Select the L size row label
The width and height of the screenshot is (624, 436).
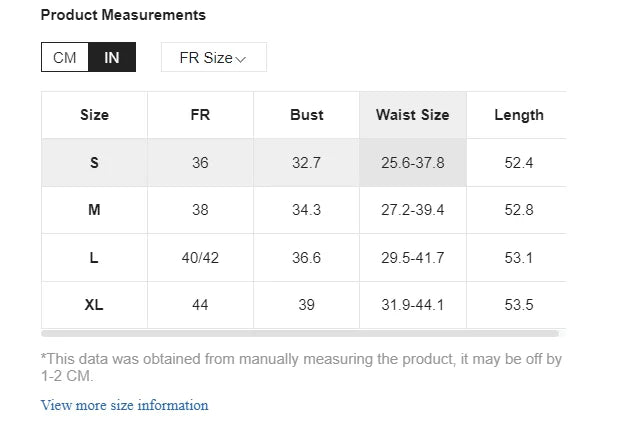coord(94,258)
